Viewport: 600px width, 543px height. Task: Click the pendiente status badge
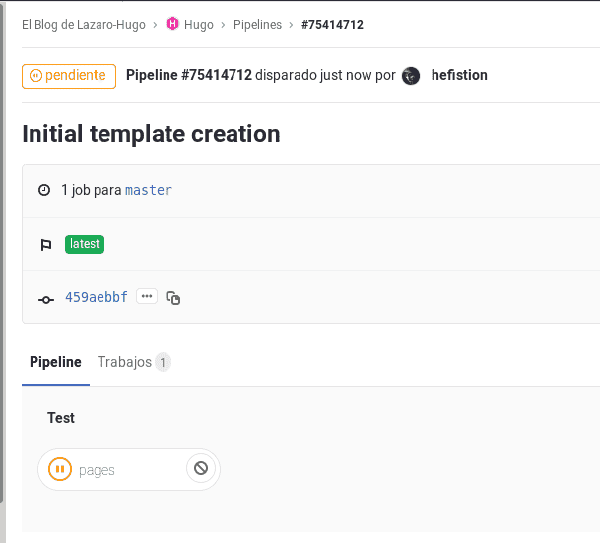69,76
